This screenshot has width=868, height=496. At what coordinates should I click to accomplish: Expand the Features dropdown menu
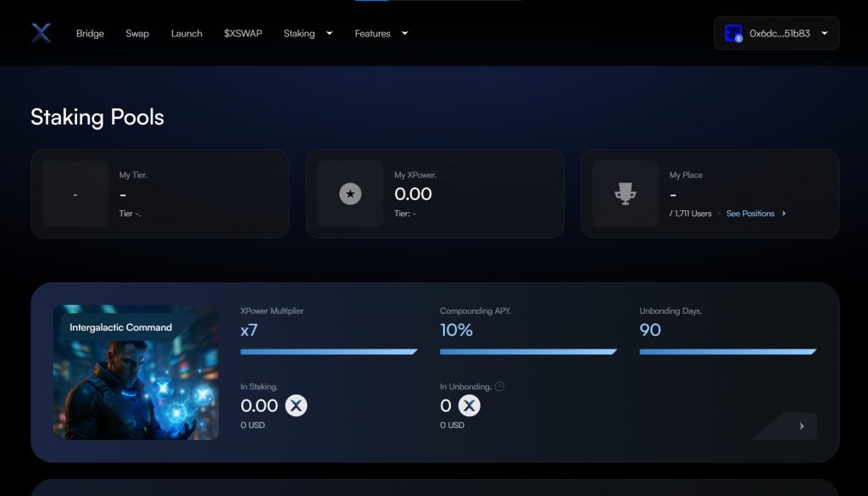coord(381,34)
